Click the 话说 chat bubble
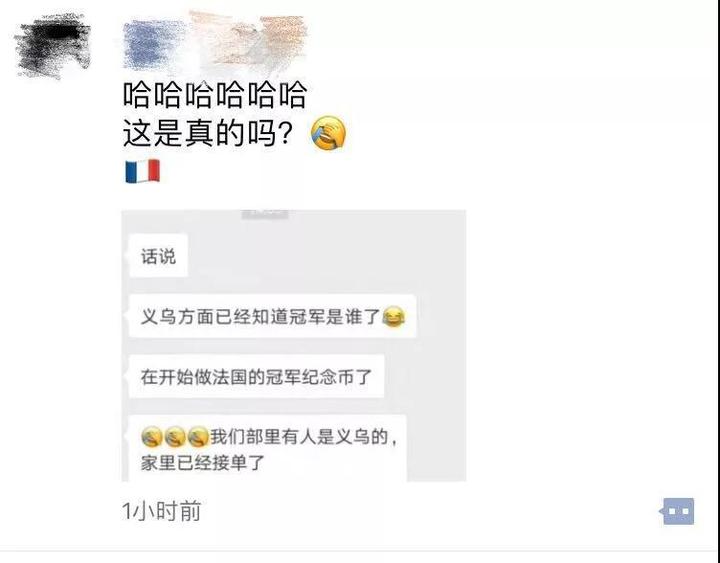 [x=159, y=256]
